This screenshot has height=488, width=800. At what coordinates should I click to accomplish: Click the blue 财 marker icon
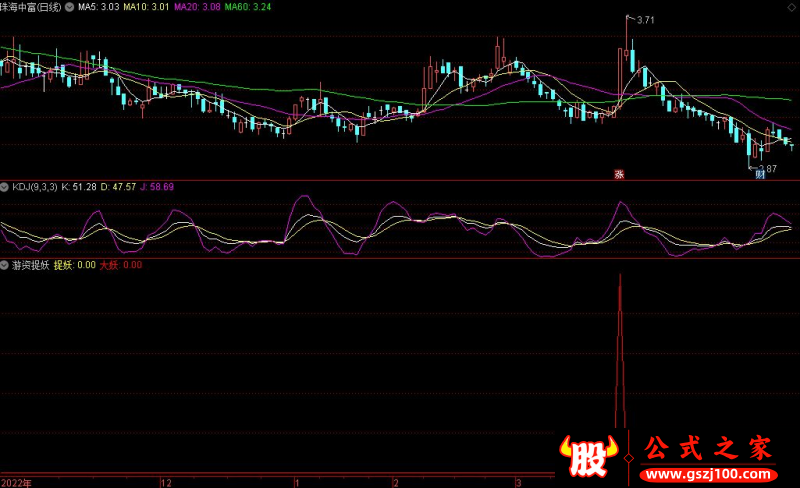point(760,174)
